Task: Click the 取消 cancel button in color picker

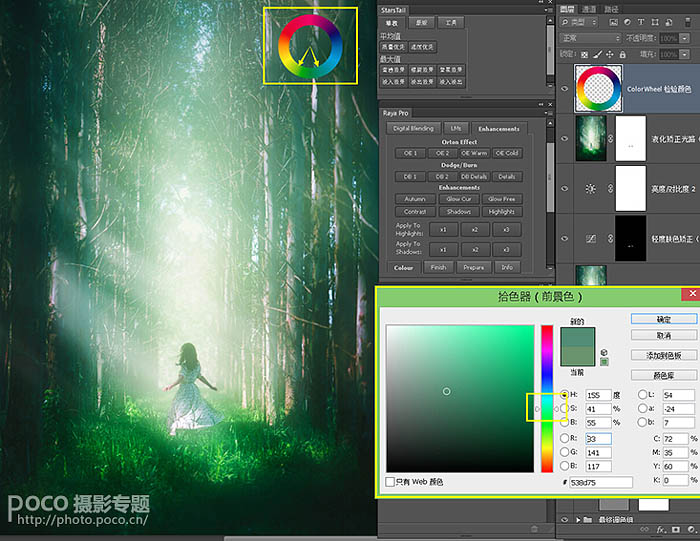Action: 664,335
